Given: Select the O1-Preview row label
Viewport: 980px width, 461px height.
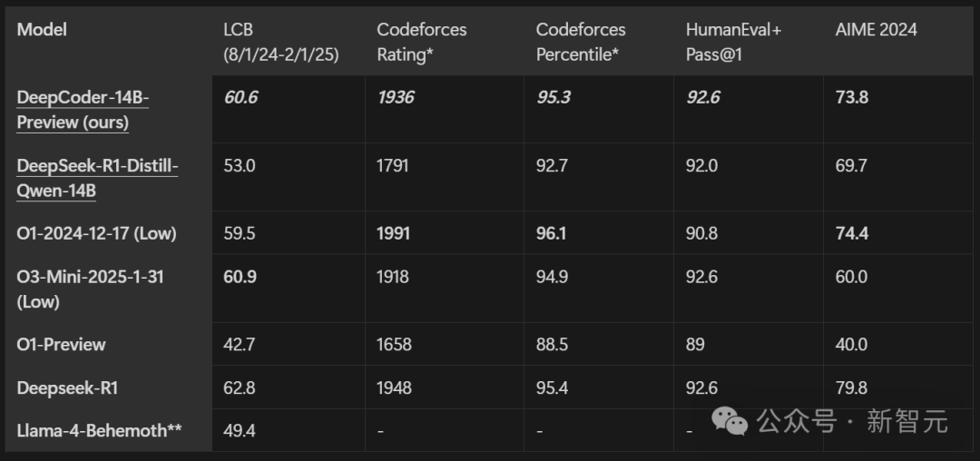Looking at the screenshot, I should pyautogui.click(x=61, y=345).
